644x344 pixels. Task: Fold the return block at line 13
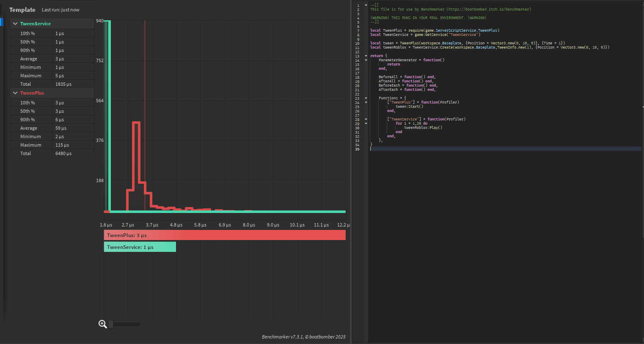(x=366, y=56)
